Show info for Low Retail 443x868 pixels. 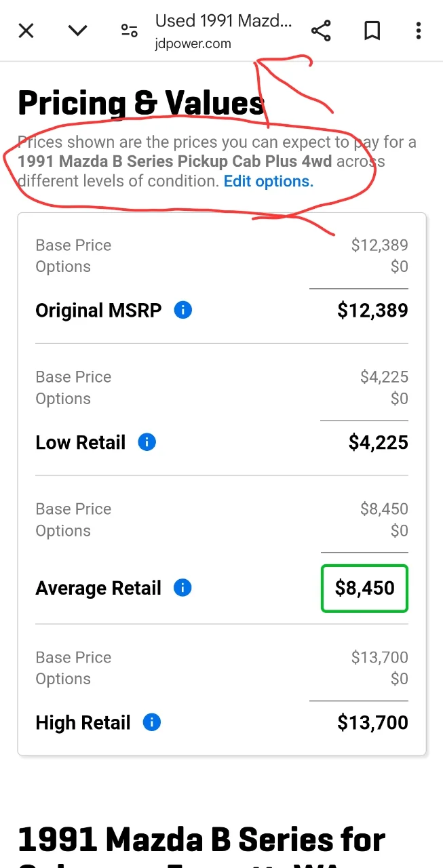pyautogui.click(x=147, y=443)
